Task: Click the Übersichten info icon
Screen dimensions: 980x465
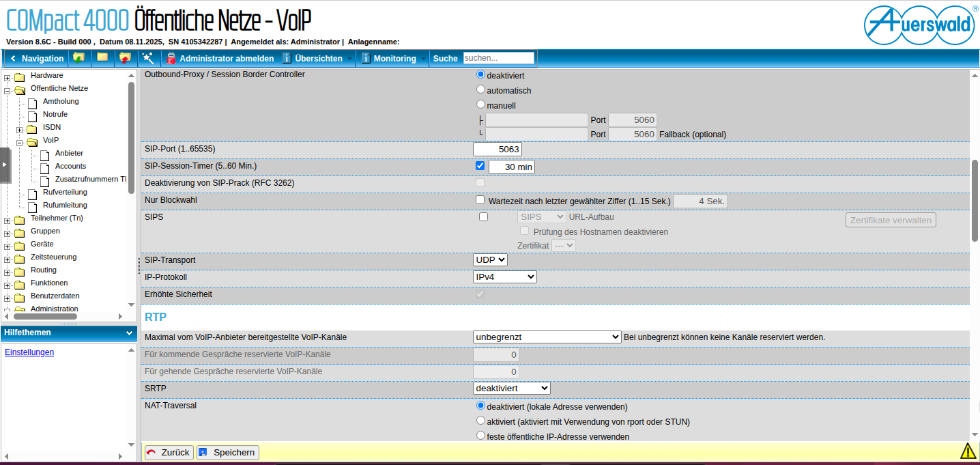Action: click(287, 58)
